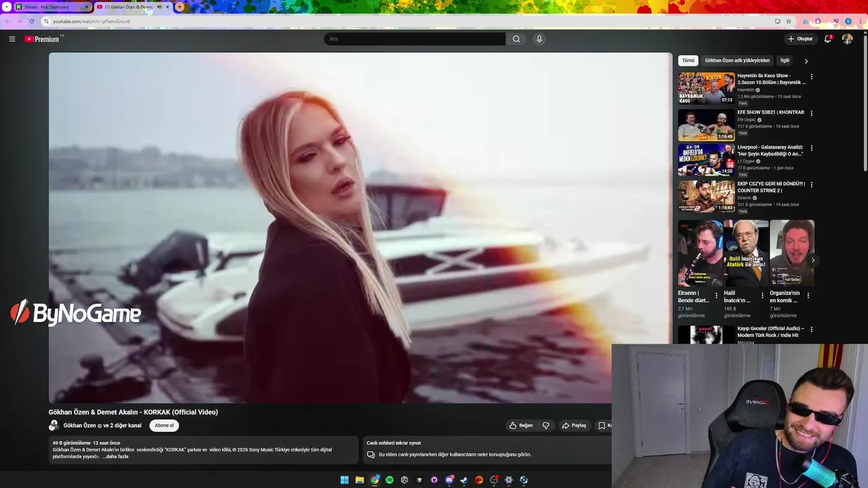868x488 pixels.
Task: Share the video via Paylaş
Action: (574, 426)
